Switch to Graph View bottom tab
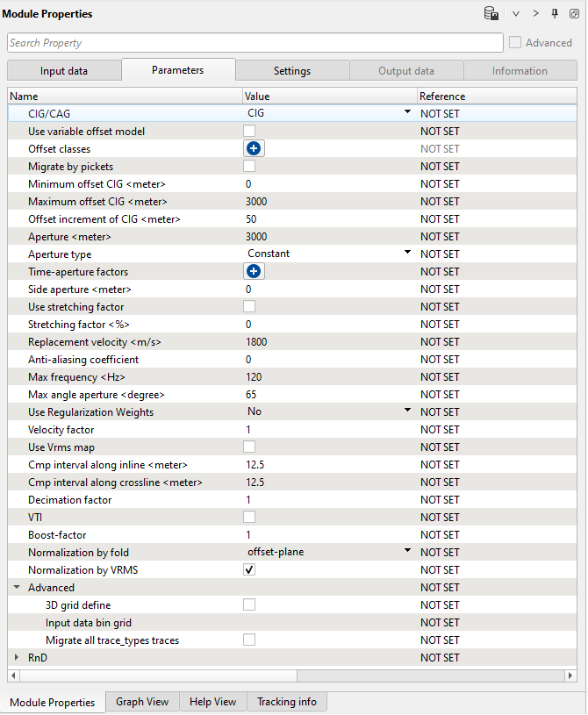The width and height of the screenshot is (588, 715). (x=142, y=702)
